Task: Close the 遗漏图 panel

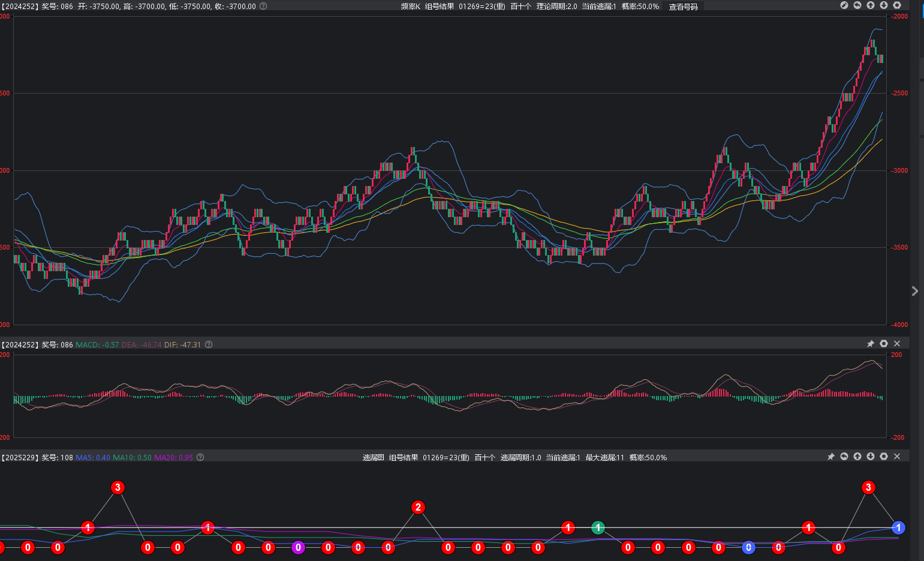Action: tap(897, 457)
